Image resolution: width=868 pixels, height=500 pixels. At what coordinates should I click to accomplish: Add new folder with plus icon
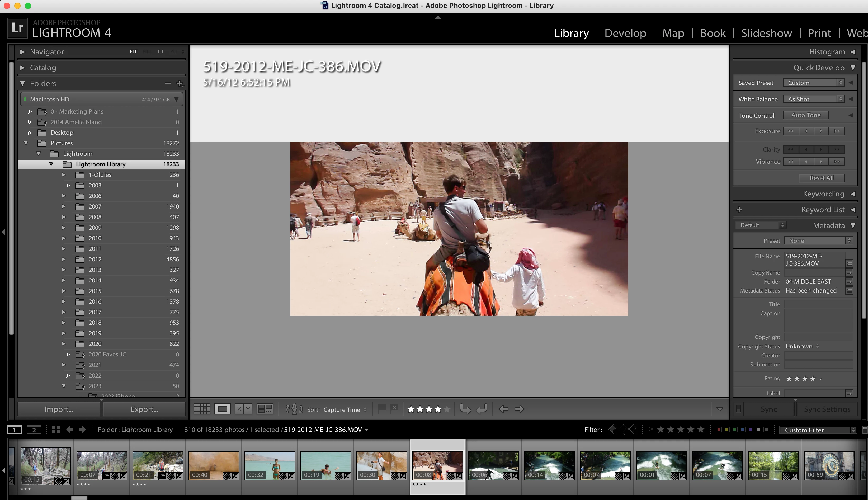pos(179,83)
